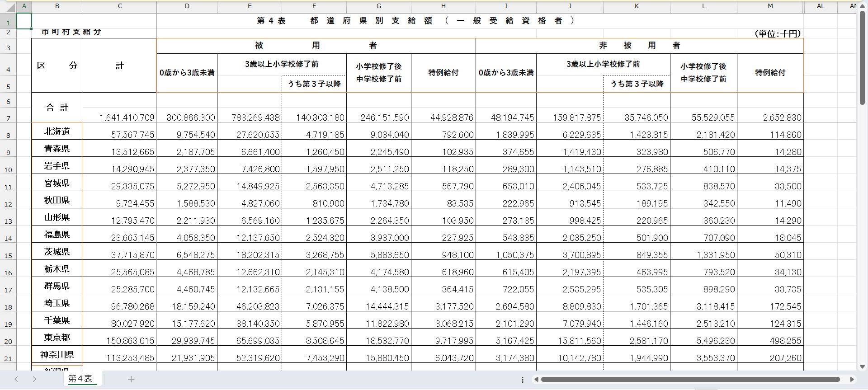Select the 東京都 total cell 150,863,015
Image resolution: width=868 pixels, height=390 pixels.
(120, 340)
